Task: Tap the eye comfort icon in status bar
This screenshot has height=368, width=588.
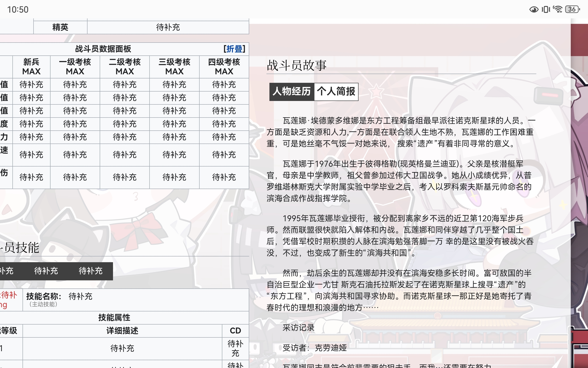Action: coord(534,9)
